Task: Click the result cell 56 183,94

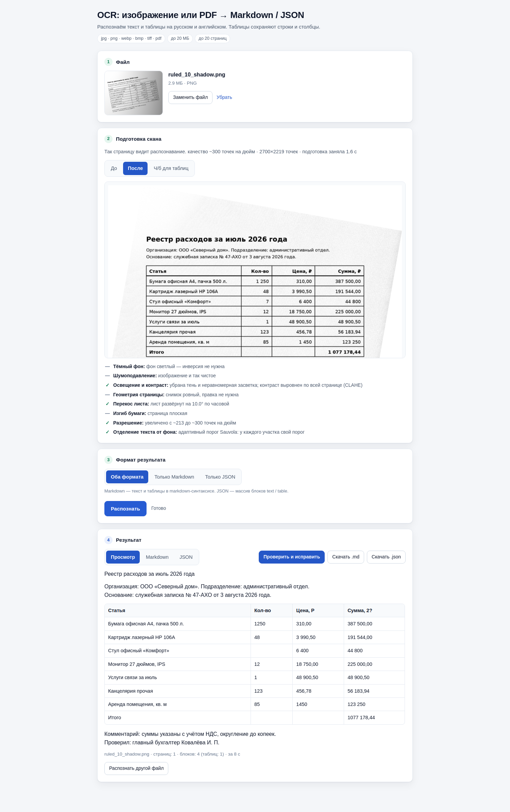Action: coord(374,691)
